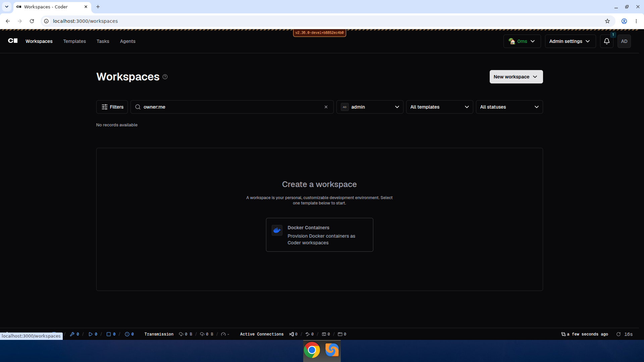Open Chrome three-dot menu
The width and height of the screenshot is (644, 362).
click(x=636, y=21)
